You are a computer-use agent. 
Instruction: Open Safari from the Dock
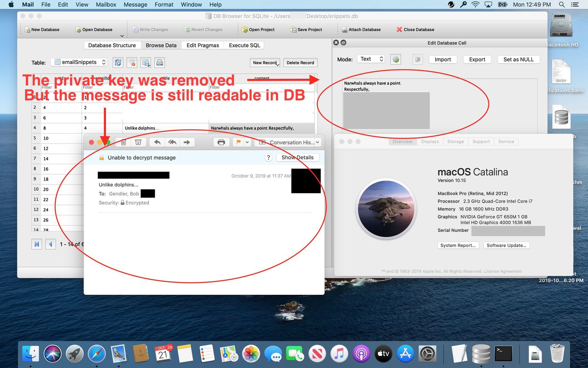(x=97, y=354)
